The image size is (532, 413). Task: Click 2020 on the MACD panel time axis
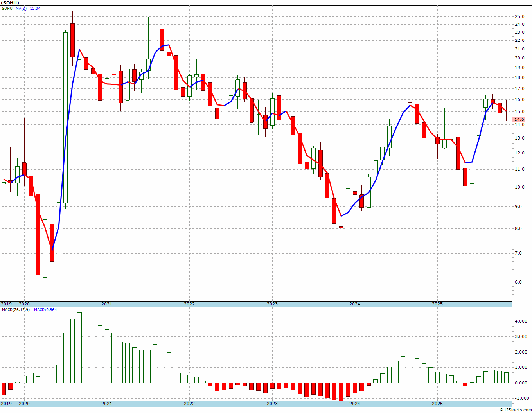pos(24,404)
